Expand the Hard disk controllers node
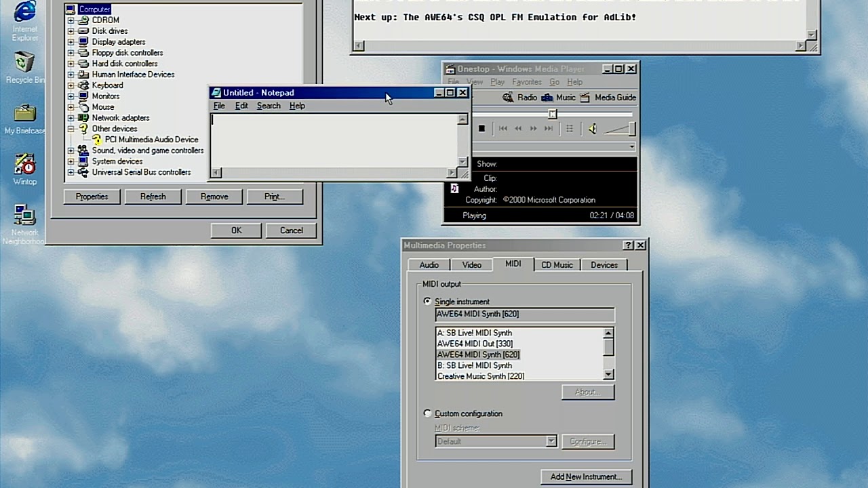Screen dimensions: 868x488 [x=71, y=64]
